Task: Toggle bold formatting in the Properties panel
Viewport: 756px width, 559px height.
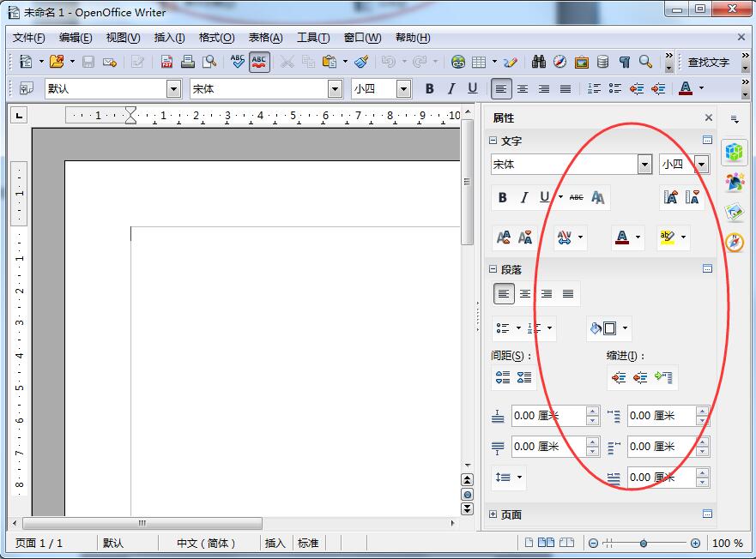Action: pyautogui.click(x=503, y=197)
